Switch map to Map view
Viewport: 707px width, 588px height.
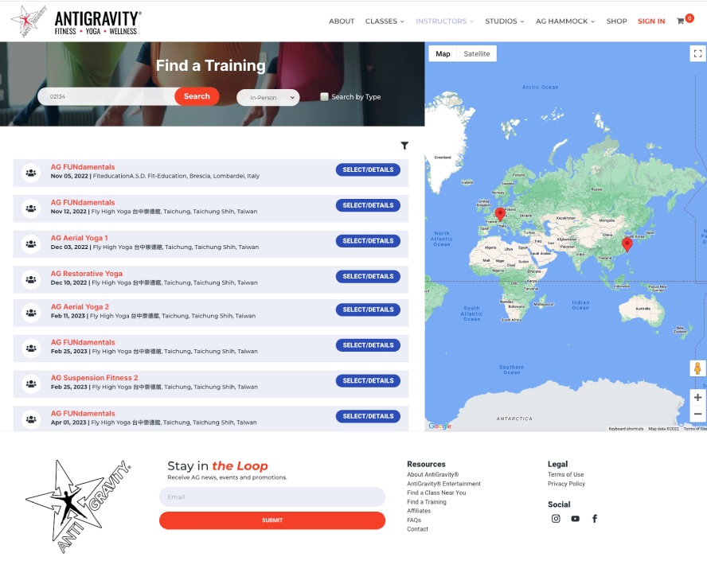(x=443, y=53)
